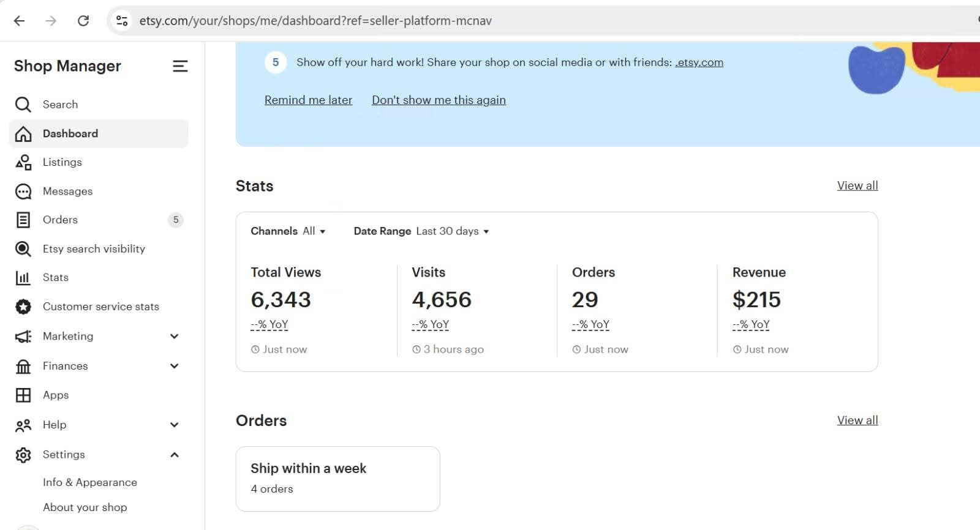Expand the Finances section chevron
Viewport: 980px width, 530px height.
(175, 366)
